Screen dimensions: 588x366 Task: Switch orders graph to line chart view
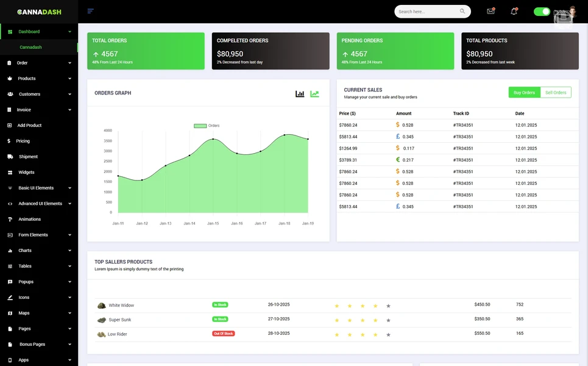[x=314, y=93]
